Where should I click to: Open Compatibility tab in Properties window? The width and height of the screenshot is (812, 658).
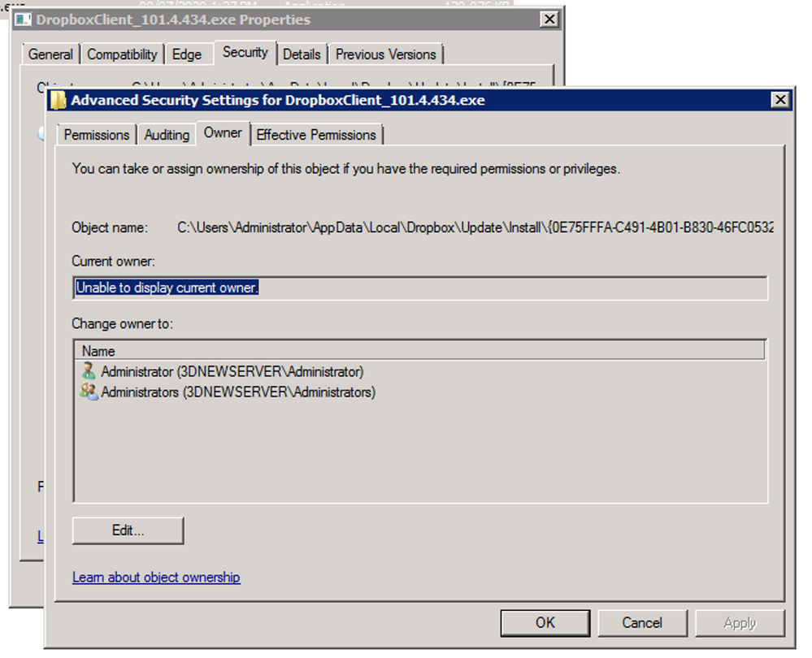pos(122,54)
